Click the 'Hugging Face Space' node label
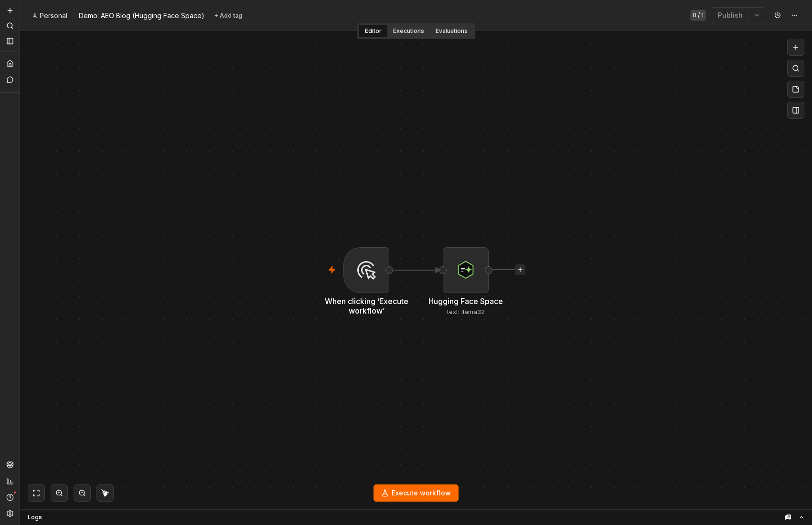The image size is (812, 525). click(466, 302)
